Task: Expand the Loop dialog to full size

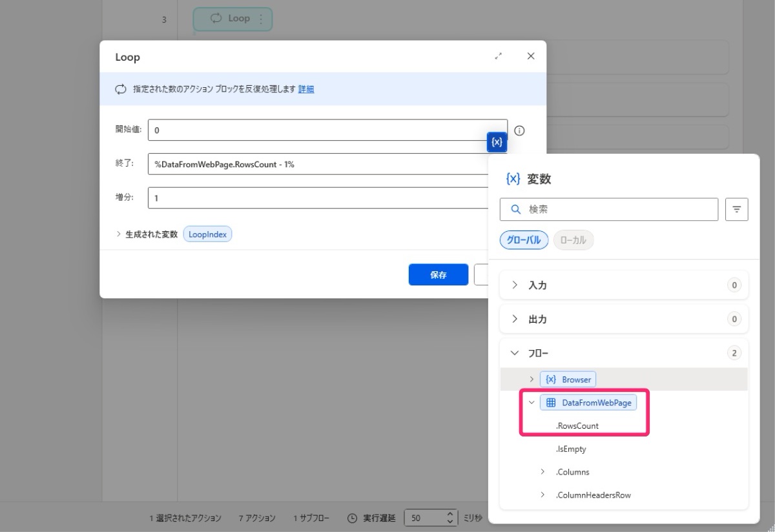Action: (499, 56)
